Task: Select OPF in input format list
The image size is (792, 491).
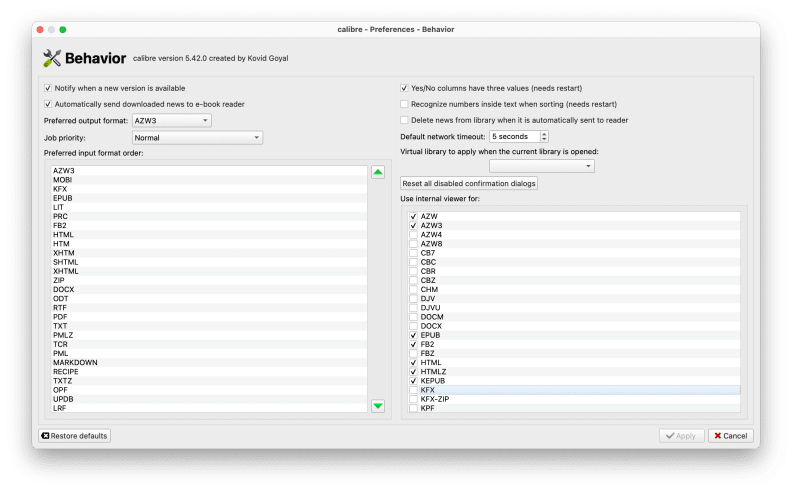Action: [x=209, y=390]
